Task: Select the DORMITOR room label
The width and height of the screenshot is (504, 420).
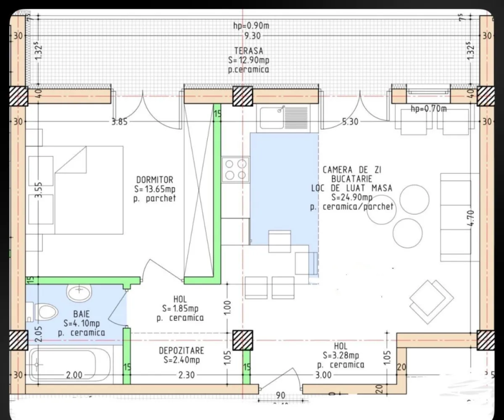Action: 156,179
